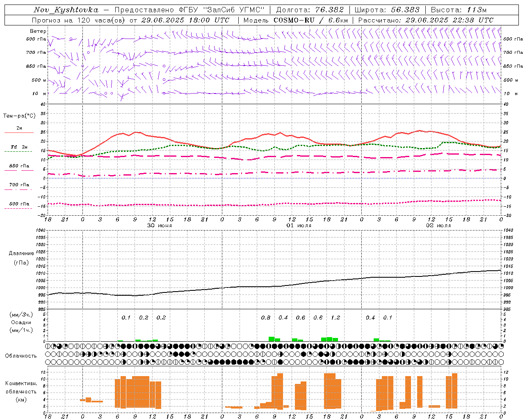Screen dimensions: 525x420
Task: Click the Рассчитано 29.06.2025 22:38 UTC timestamp
Action: pyautogui.click(x=426, y=20)
